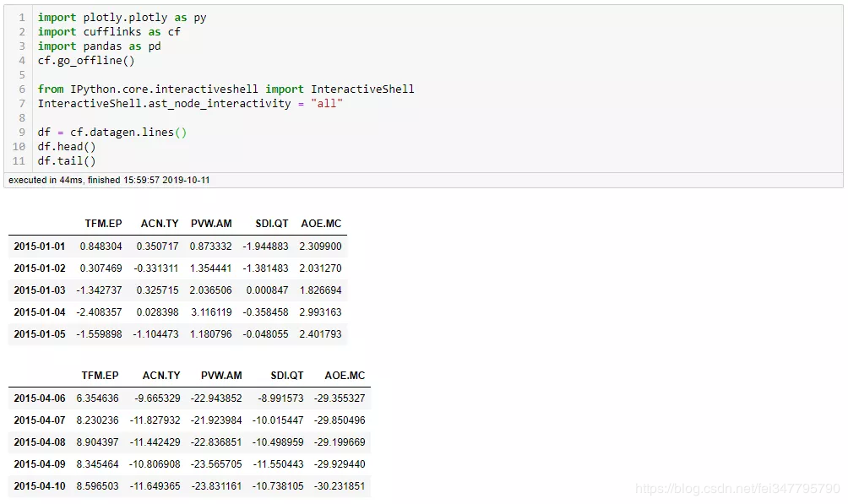This screenshot has height=504, width=848.
Task: Click cell value -0.048055
Action: coord(265,334)
